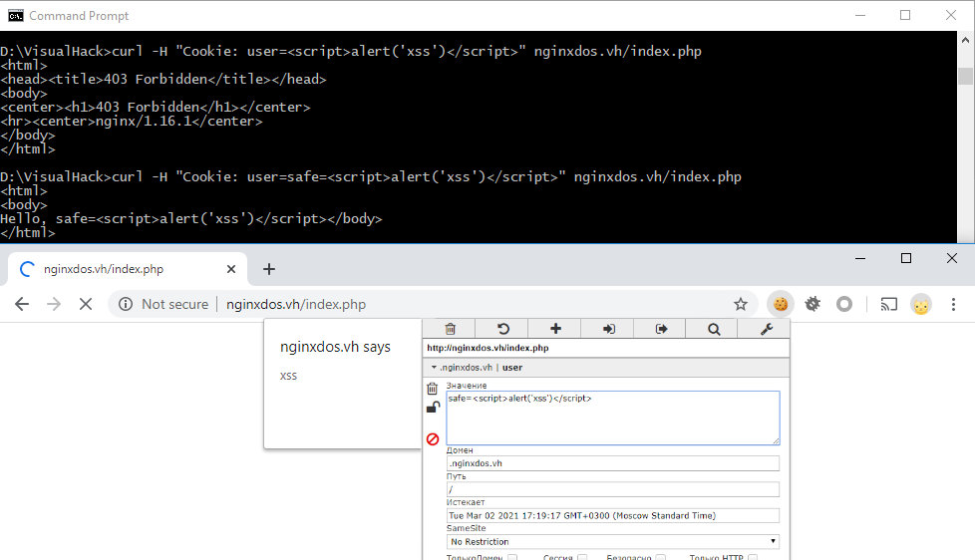Click the Путь label

(x=456, y=476)
